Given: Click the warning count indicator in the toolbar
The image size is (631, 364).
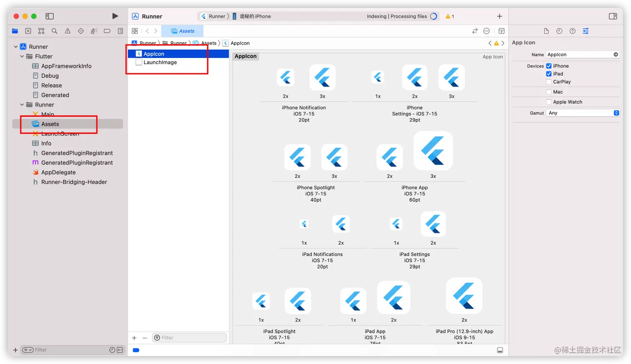Looking at the screenshot, I should [450, 16].
